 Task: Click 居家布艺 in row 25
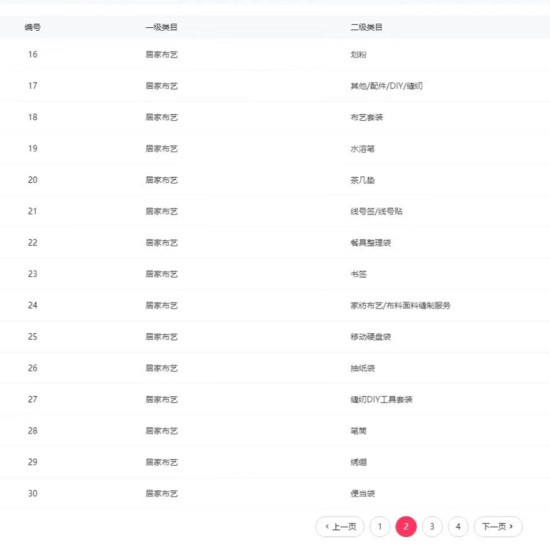[161, 336]
